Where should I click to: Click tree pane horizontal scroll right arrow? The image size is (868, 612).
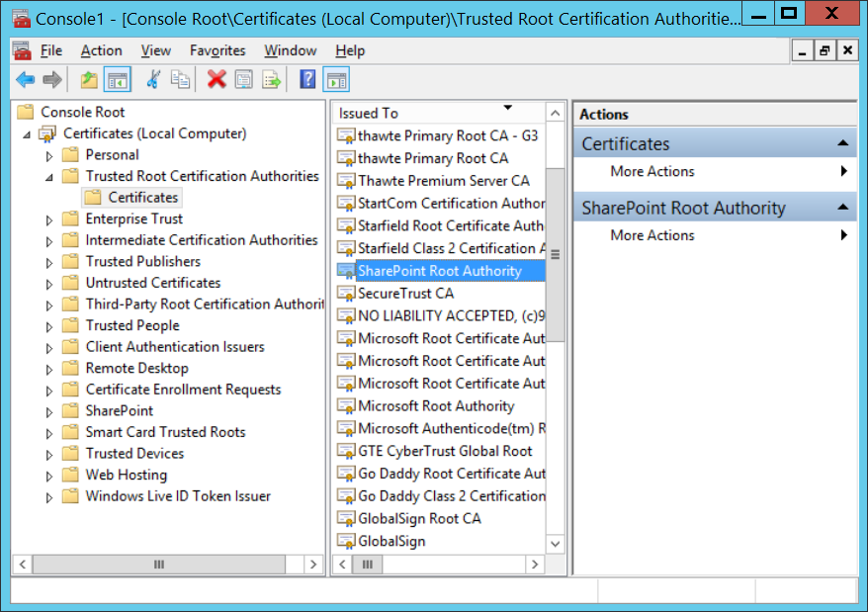pos(313,565)
